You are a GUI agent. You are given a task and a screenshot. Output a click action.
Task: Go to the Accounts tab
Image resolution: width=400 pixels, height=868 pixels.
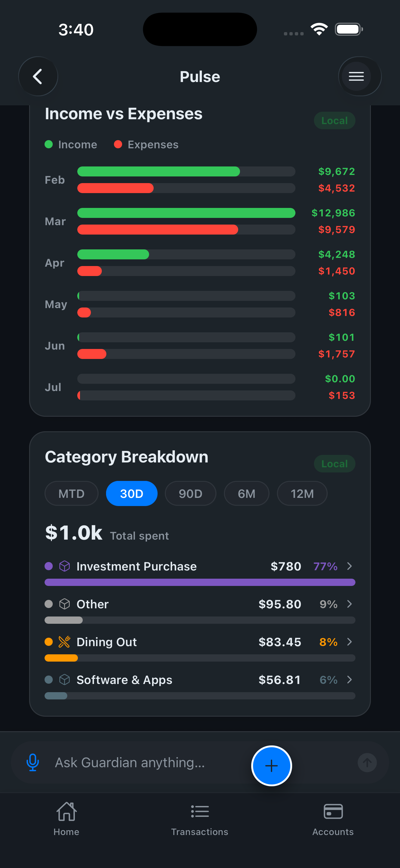pos(333,818)
